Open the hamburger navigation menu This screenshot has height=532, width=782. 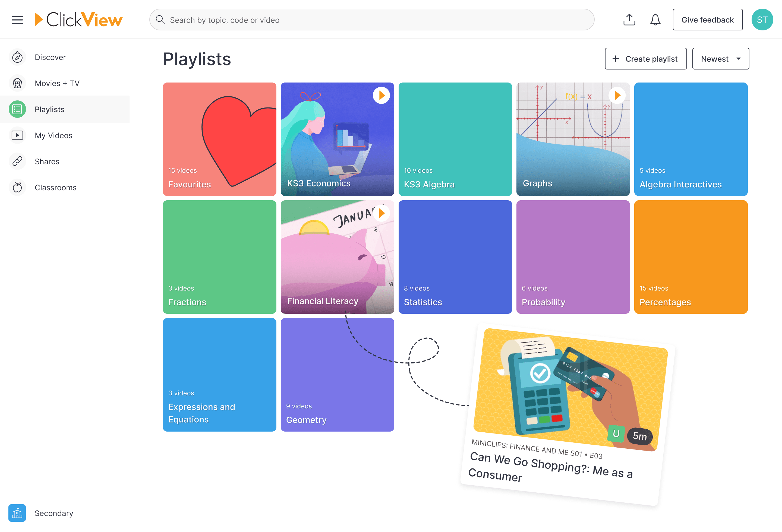click(x=17, y=20)
